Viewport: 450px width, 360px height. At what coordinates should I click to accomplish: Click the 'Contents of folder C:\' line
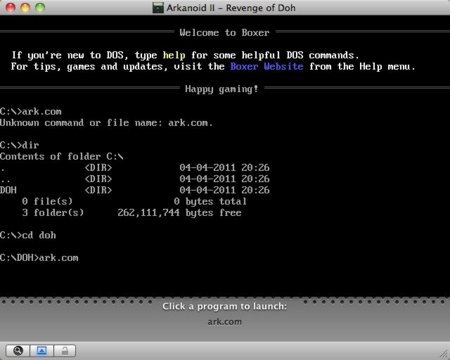pos(62,156)
